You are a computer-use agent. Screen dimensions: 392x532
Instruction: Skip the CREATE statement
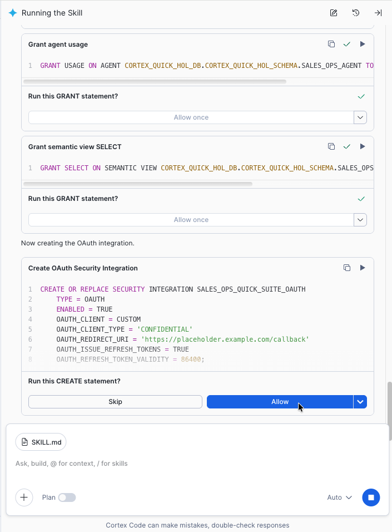click(115, 402)
